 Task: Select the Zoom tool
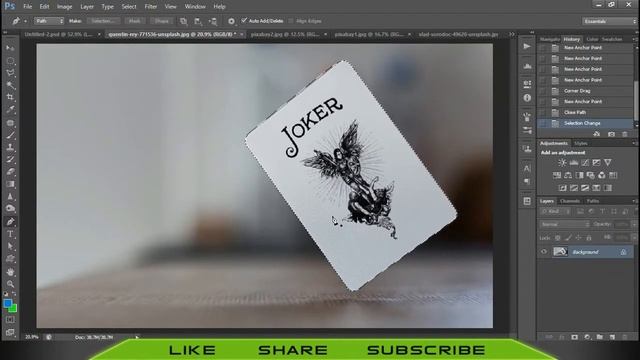pos(10,284)
